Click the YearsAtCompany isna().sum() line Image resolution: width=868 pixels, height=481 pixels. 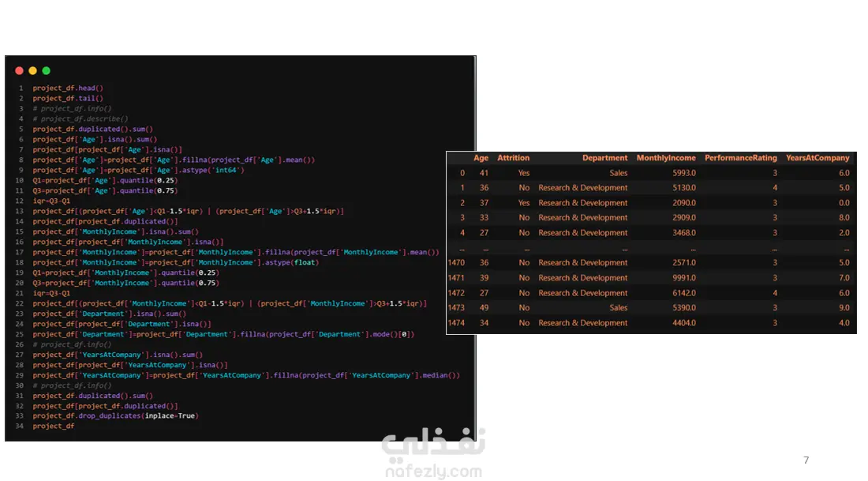(x=118, y=355)
